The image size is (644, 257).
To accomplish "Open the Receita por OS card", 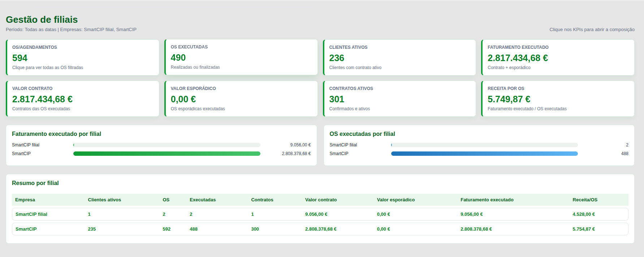I will (x=558, y=99).
